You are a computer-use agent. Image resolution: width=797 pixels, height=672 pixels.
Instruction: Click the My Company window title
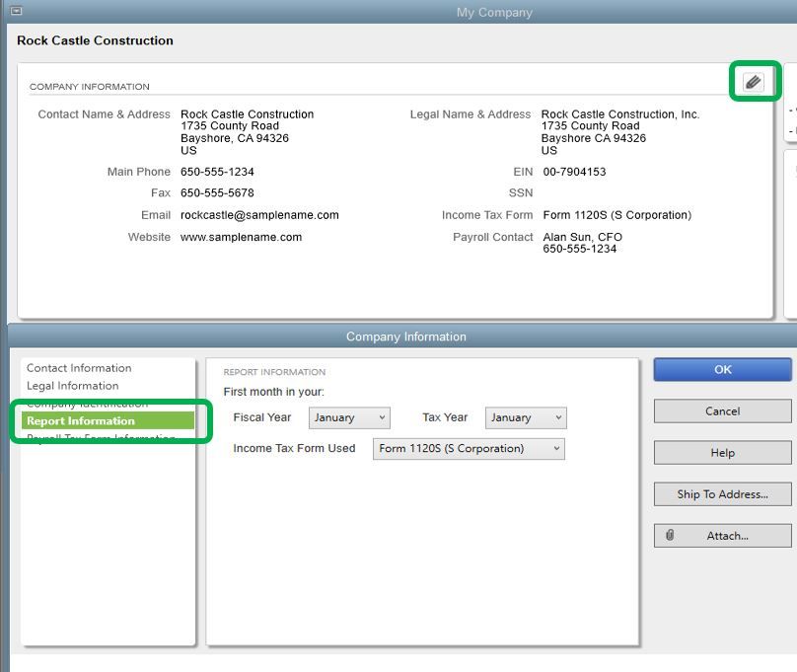pyautogui.click(x=494, y=12)
